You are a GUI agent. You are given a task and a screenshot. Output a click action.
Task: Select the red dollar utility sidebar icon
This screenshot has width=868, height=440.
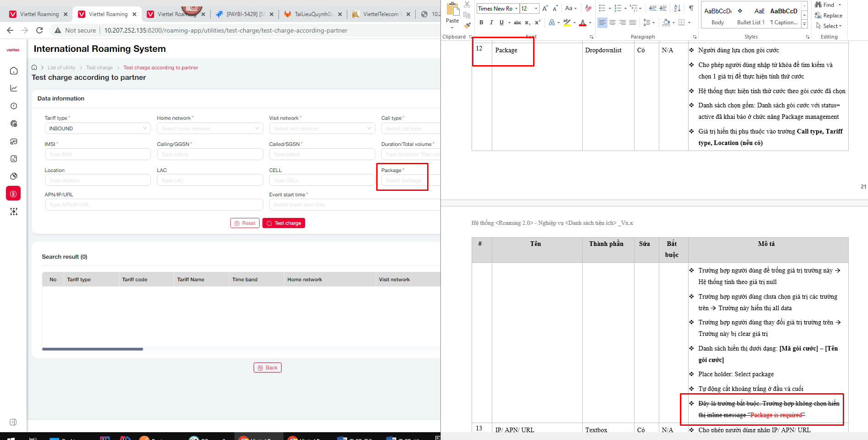tap(13, 194)
